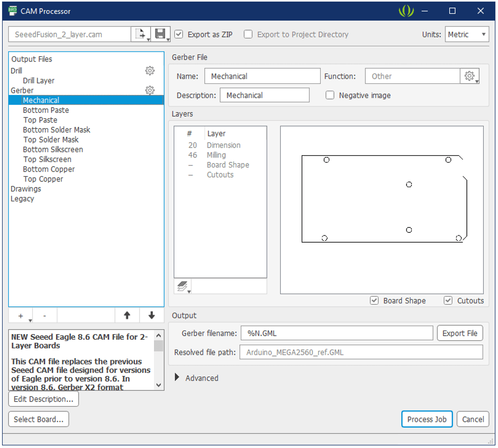Select the Drill Layer entry
Viewport: 498px width, 448px height.
coord(38,80)
